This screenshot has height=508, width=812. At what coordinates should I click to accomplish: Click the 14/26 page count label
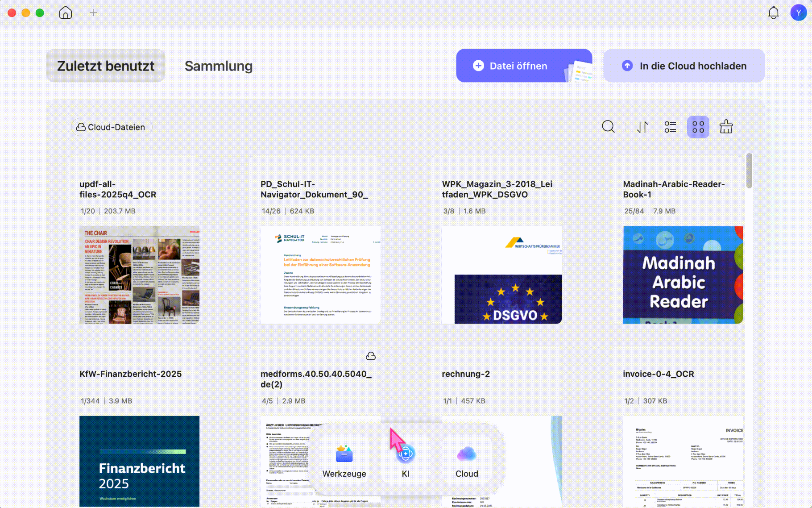coord(271,211)
